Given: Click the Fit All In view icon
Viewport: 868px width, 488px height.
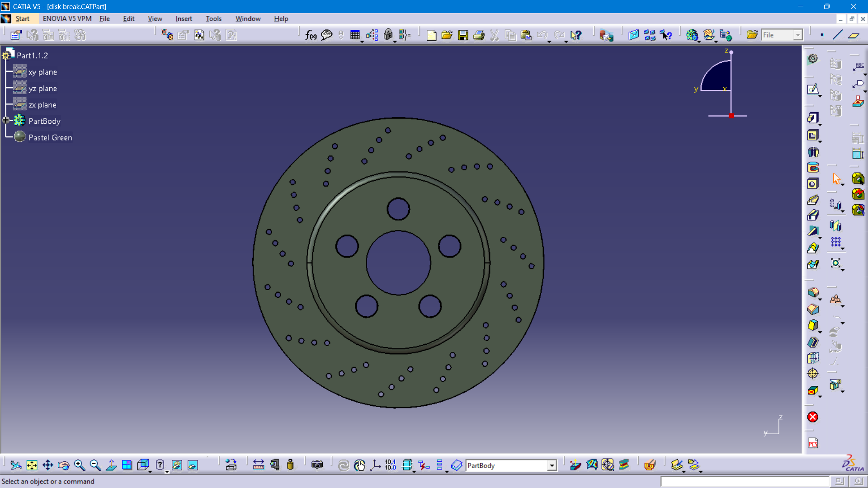Looking at the screenshot, I should click(32, 465).
